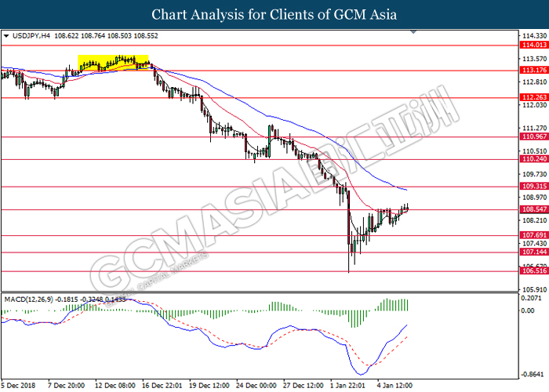The image size is (549, 392).
Task: Select the 113.176 red price label
Action: [534, 70]
